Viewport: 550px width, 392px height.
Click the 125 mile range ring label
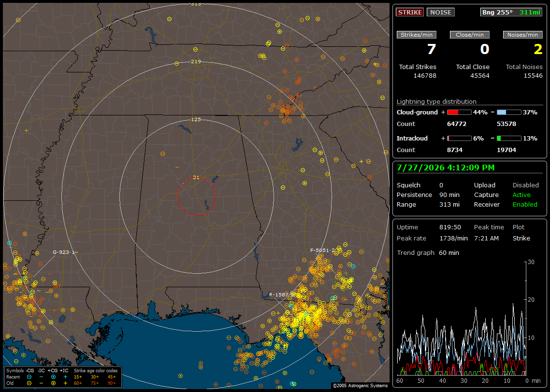click(x=196, y=119)
